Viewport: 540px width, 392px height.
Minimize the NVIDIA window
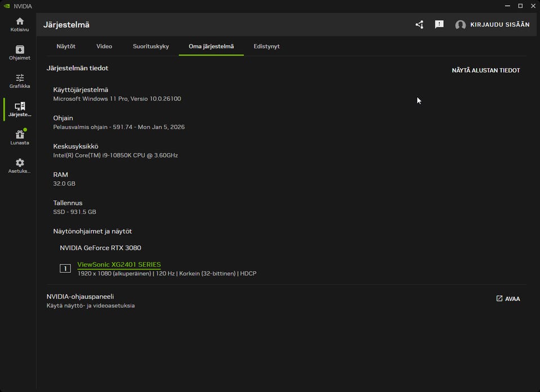coord(507,6)
